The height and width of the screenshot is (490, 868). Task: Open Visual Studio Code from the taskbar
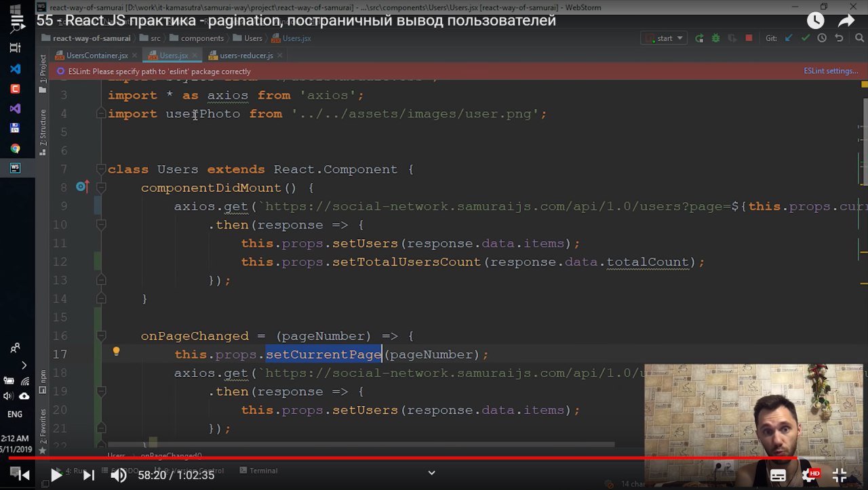[15, 68]
